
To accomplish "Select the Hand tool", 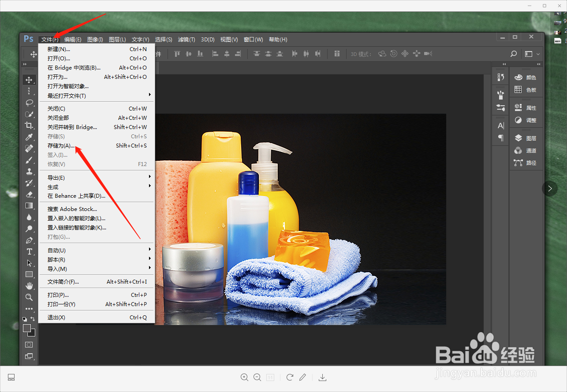I will (29, 286).
